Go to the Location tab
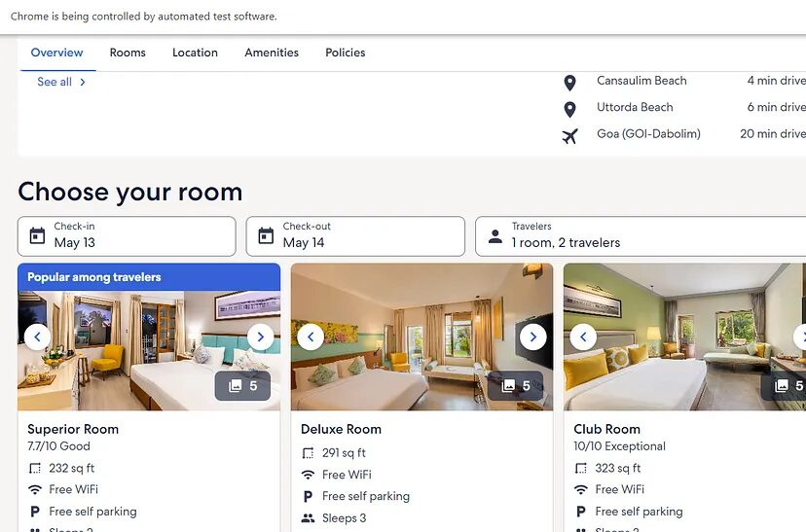This screenshot has width=806, height=532. [x=195, y=53]
